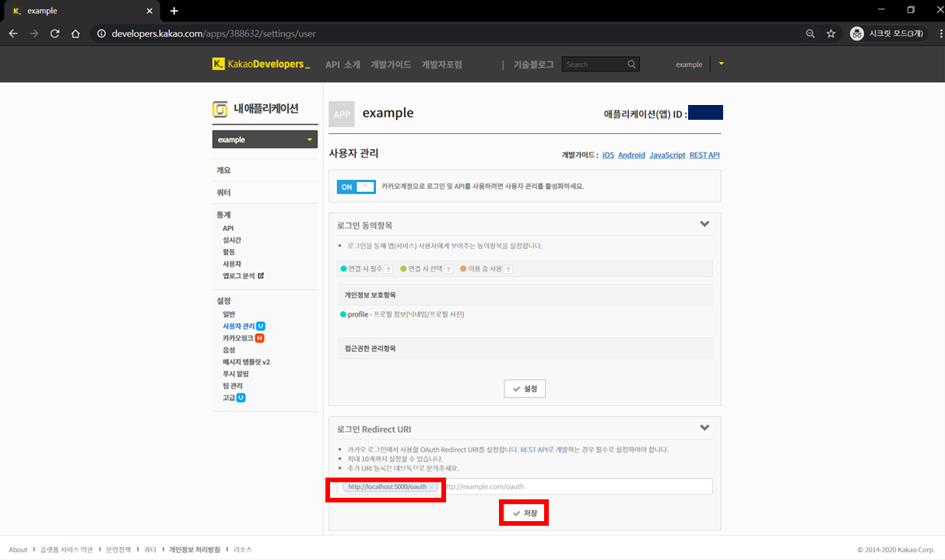Viewport: 945px width, 560px height.
Task: Toggle the user management ON switch
Action: click(x=357, y=187)
